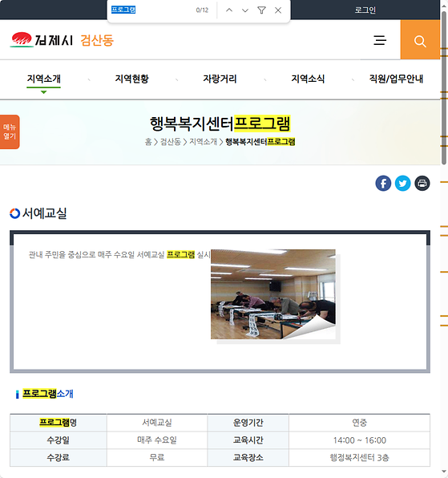
Task: Select the 자랑거리 menu tab
Action: coord(220,79)
